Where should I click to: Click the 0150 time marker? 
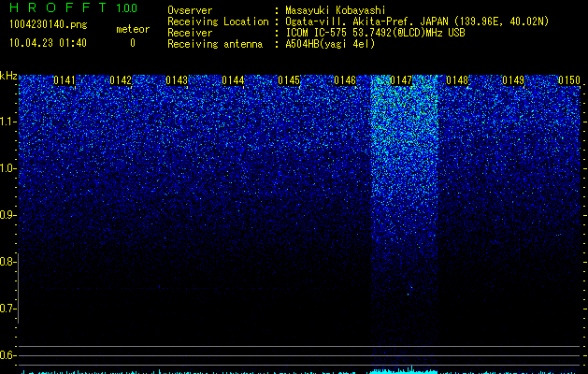pos(569,80)
